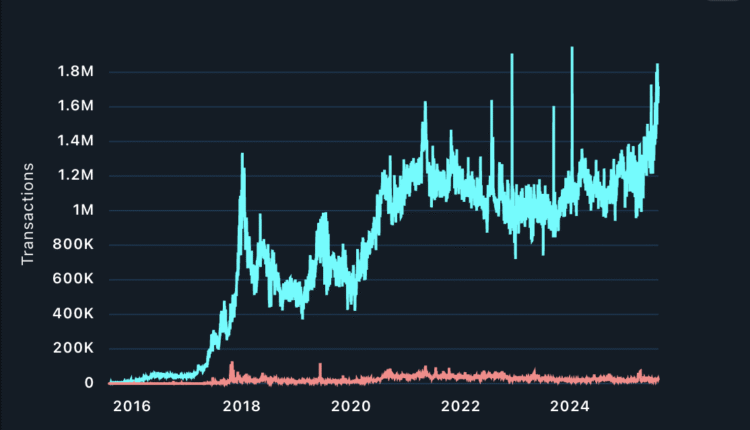Viewport: 750px width, 430px height.
Task: Select the 2020 x-axis tick label
Action: pyautogui.click(x=352, y=406)
